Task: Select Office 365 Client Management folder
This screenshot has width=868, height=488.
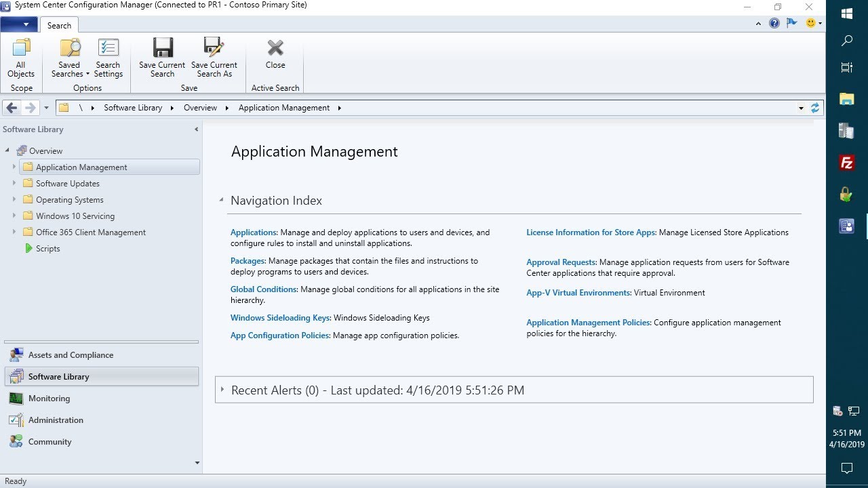Action: [x=91, y=232]
